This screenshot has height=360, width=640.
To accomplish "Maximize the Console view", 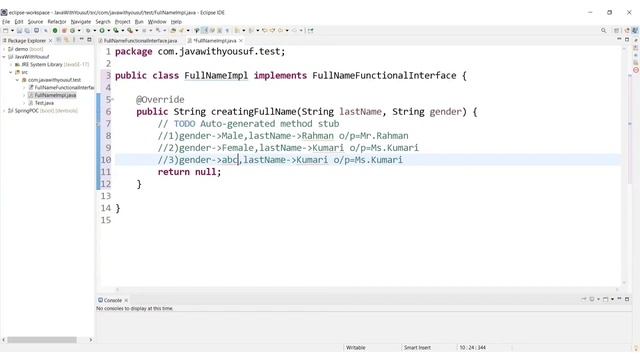I will coord(627,299).
